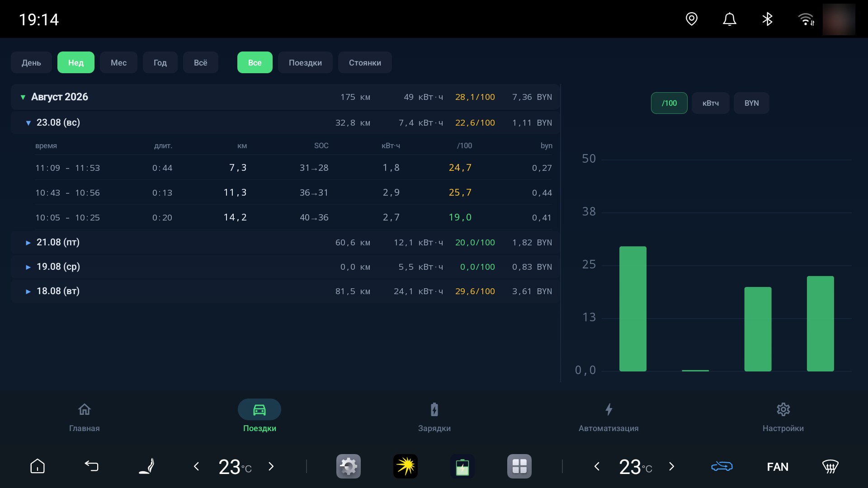Tap the Bluetooth status icon
This screenshot has width=868, height=488.
[767, 19]
